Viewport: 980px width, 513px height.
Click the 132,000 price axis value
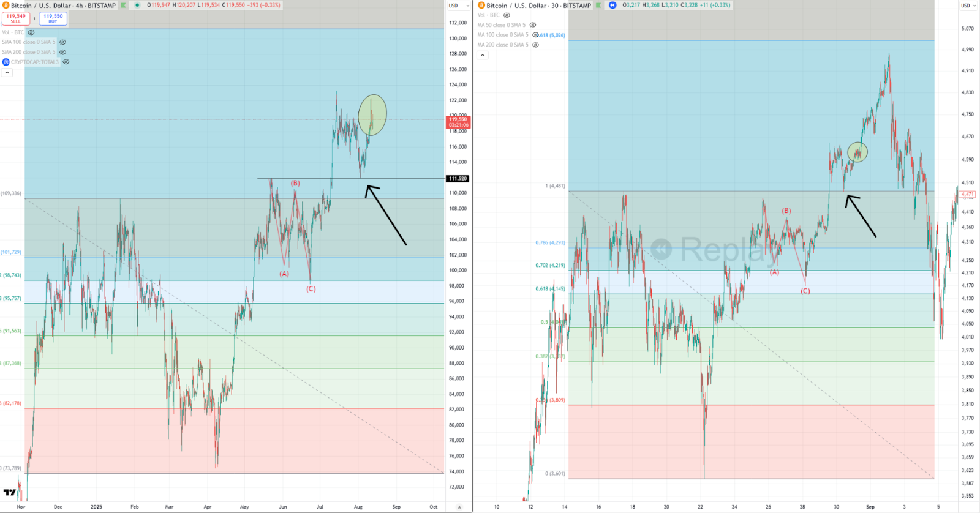click(458, 23)
